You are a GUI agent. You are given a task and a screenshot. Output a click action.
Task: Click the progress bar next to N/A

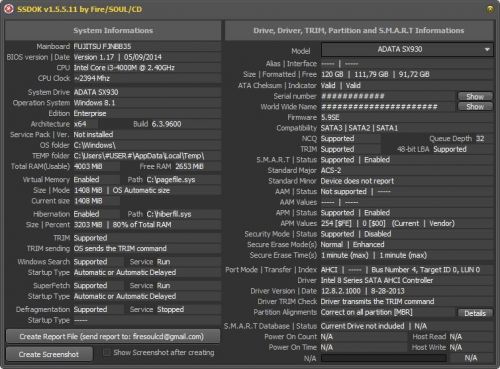[x=383, y=358]
